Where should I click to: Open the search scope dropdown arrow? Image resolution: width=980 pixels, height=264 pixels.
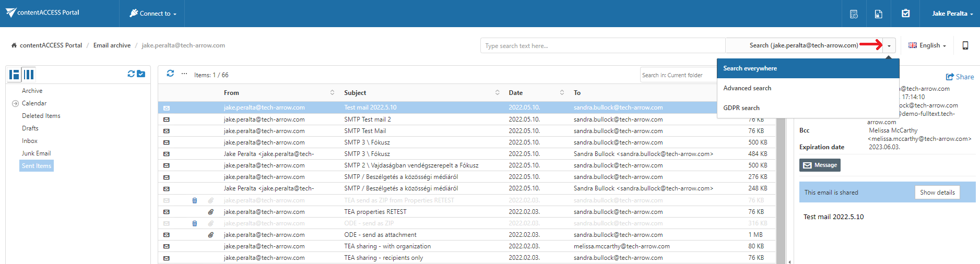pos(889,46)
